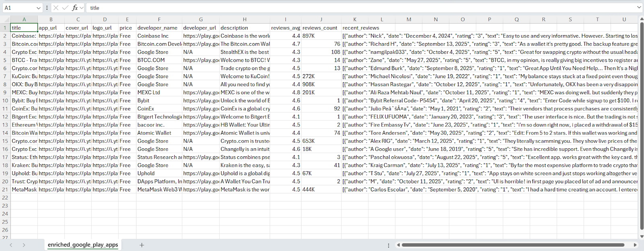Click the logo_url header cell

[x=105, y=28]
